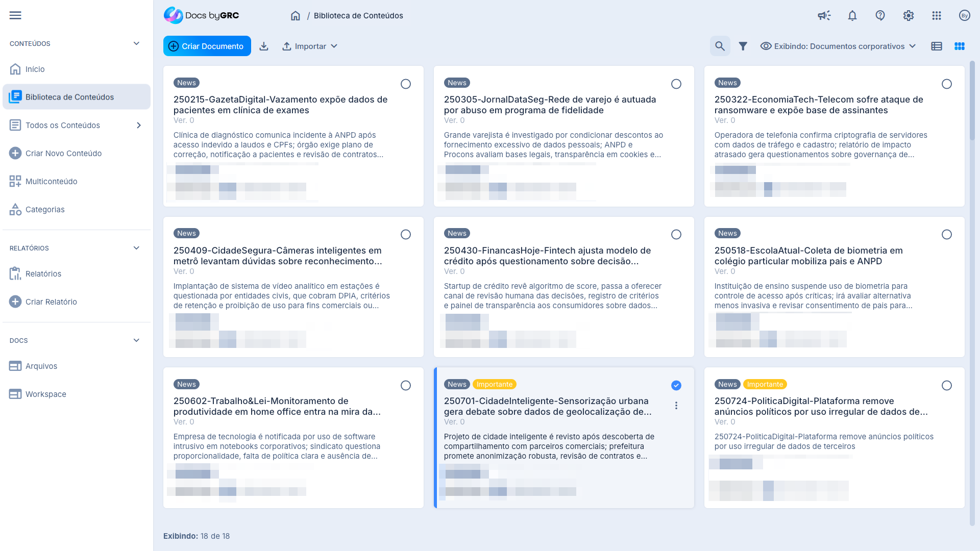The height and width of the screenshot is (551, 980).
Task: Collapse the RELATÓRIOS sidebar section
Action: 136,248
